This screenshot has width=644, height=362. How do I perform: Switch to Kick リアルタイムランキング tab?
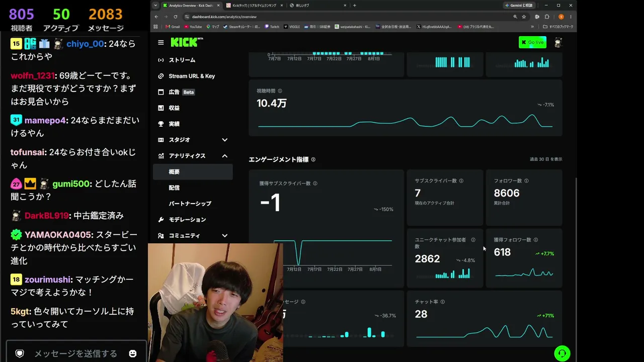[x=254, y=6]
